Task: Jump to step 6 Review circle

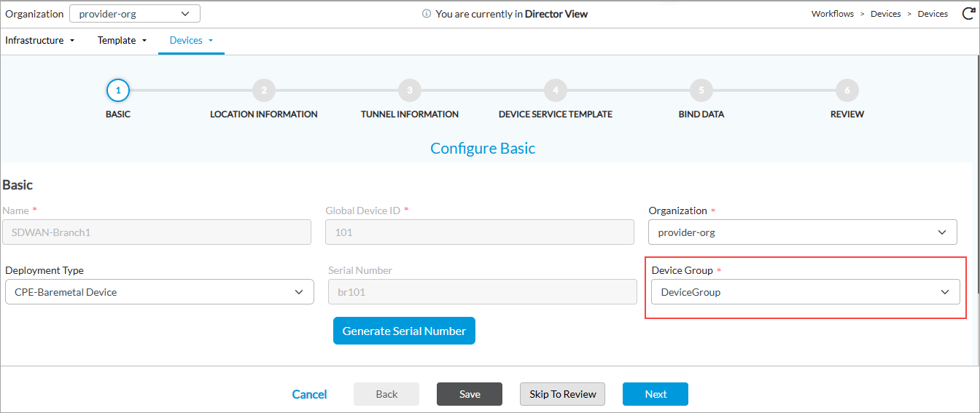Action: pyautogui.click(x=847, y=91)
